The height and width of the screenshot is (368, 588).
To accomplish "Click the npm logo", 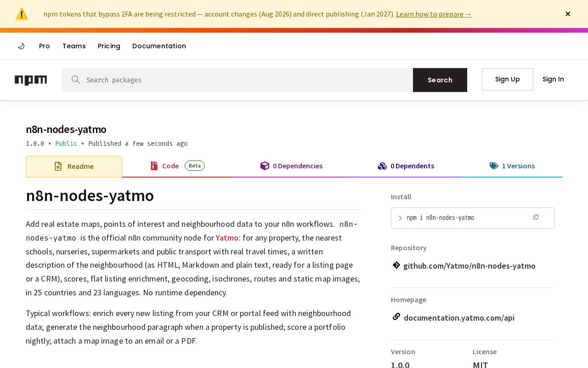I will (x=31, y=80).
